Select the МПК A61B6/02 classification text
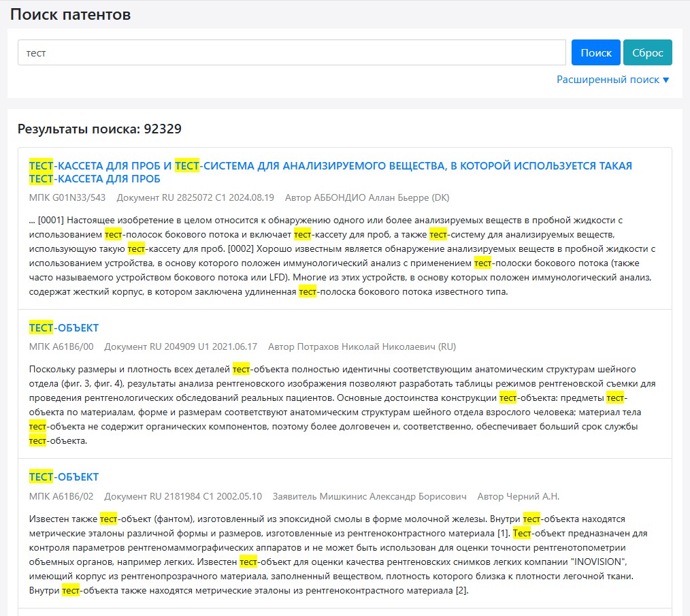The height and width of the screenshot is (616, 690). 61,496
